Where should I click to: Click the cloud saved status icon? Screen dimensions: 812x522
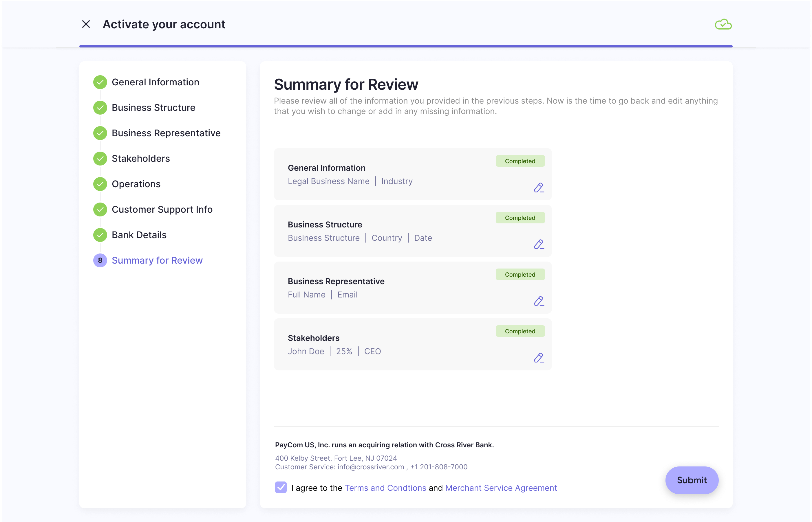723,24
